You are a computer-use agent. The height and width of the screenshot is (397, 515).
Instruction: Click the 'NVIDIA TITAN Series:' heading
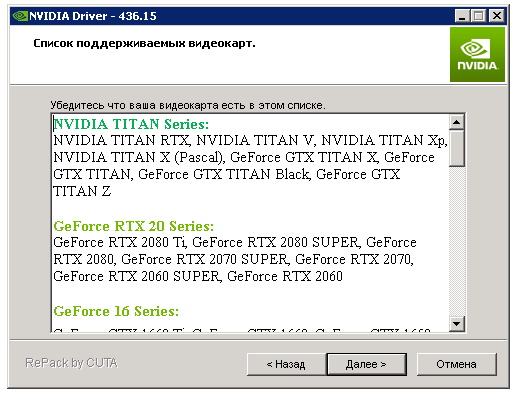point(131,124)
